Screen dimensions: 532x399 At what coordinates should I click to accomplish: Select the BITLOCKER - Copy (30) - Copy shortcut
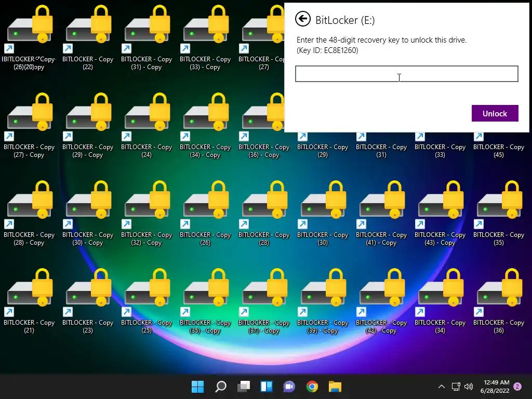click(88, 213)
